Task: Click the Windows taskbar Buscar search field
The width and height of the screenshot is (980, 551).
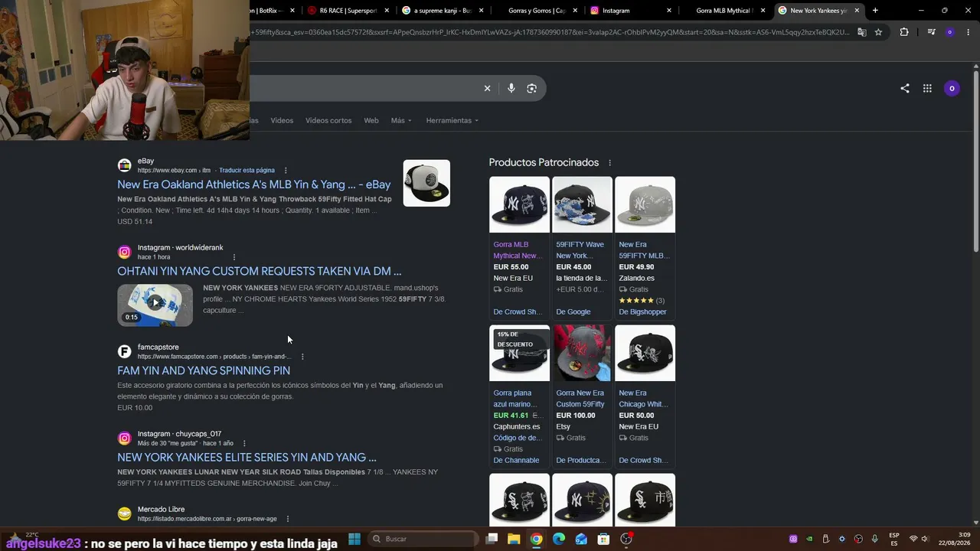Action: click(422, 539)
